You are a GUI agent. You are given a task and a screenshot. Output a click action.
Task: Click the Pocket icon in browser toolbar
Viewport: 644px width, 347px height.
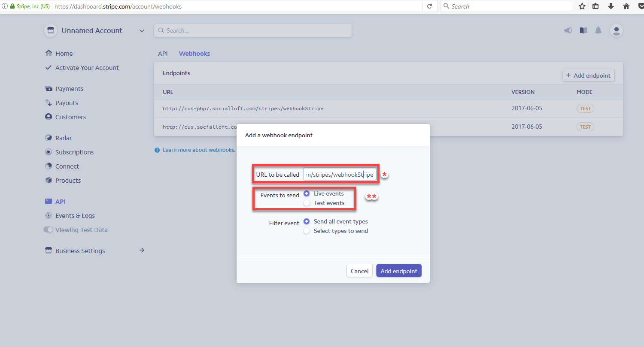[641, 6]
